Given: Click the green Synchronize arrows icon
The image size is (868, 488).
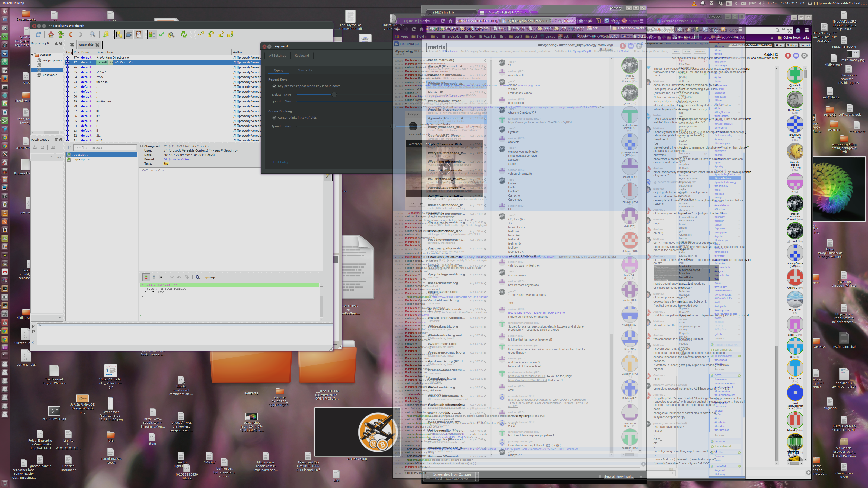Looking at the screenshot, I should (184, 35).
